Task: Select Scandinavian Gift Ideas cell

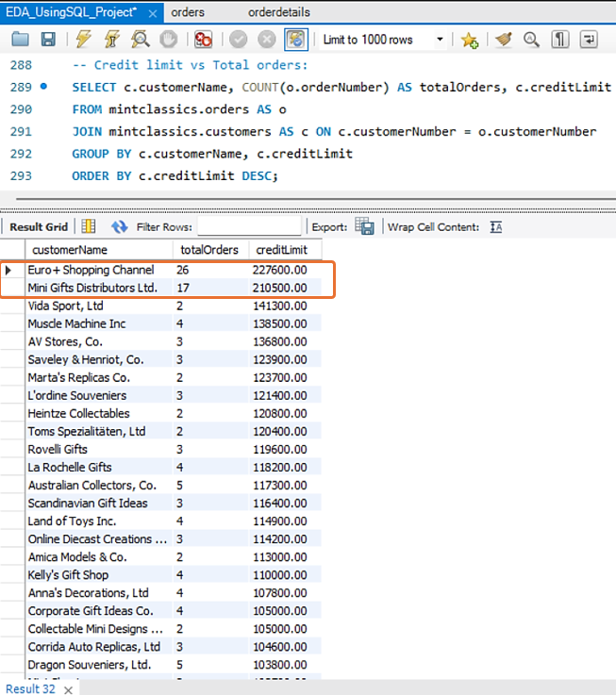Action: [99, 504]
